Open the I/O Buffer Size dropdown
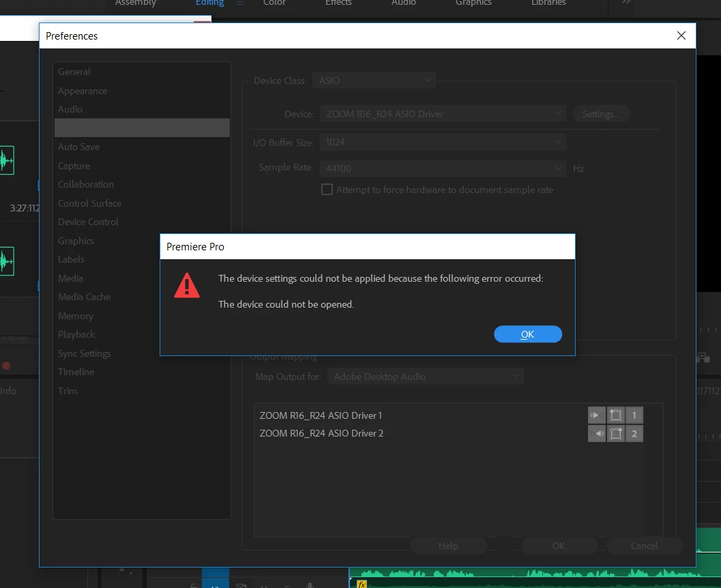Screen dimensions: 721x588 (443, 142)
